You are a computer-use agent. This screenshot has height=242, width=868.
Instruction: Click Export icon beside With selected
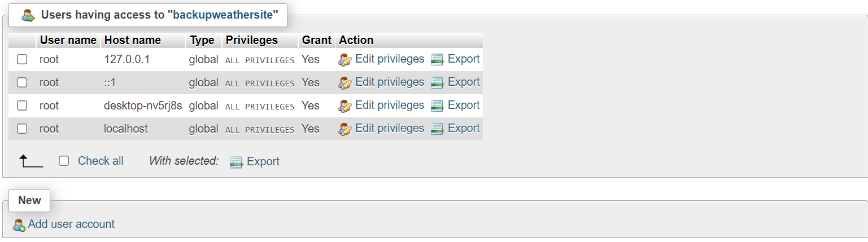pos(236,162)
